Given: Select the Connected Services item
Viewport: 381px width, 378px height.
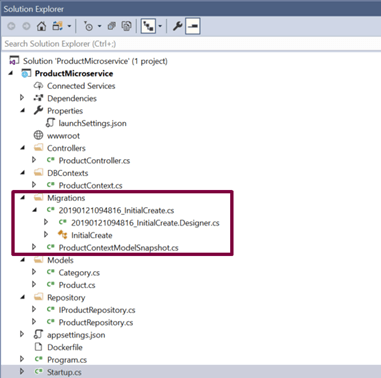Looking at the screenshot, I should click(81, 86).
